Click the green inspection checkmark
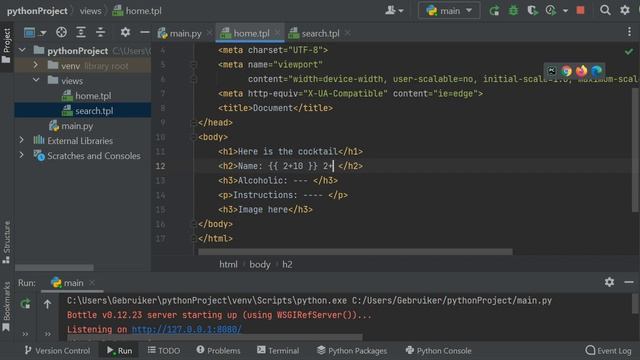The height and width of the screenshot is (360, 640). tap(629, 51)
